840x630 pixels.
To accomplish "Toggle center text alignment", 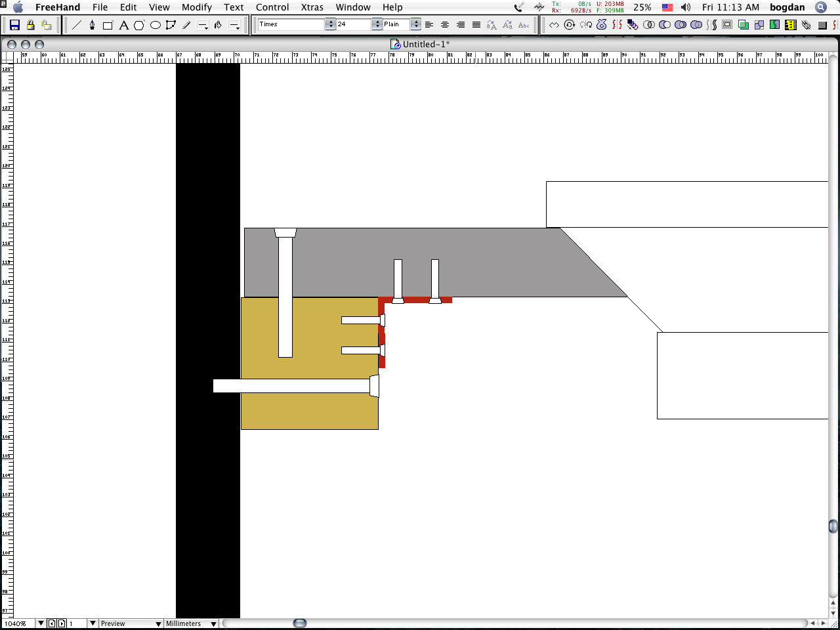I will 445,25.
